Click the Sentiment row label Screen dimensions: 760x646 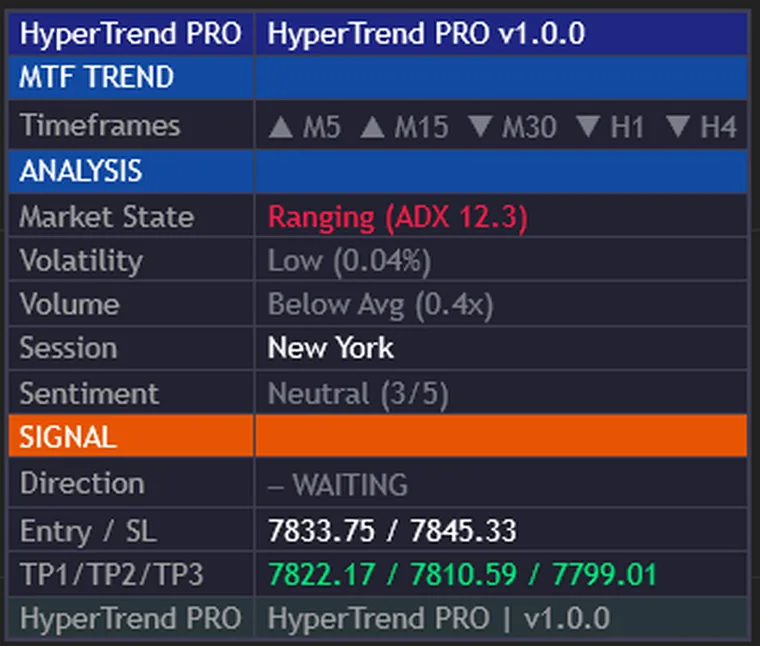(89, 393)
